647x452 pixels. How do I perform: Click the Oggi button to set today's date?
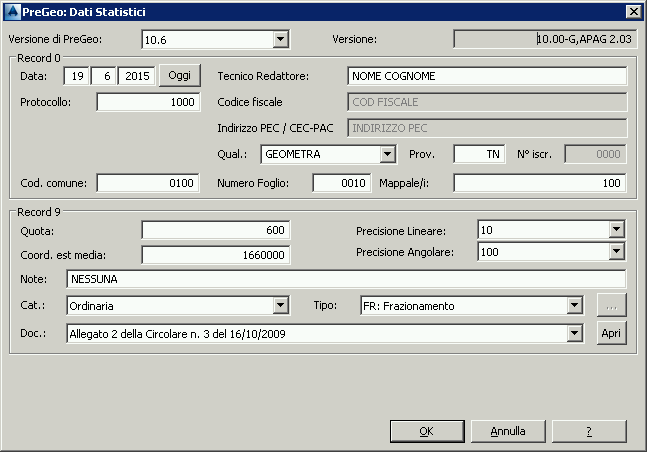(180, 76)
